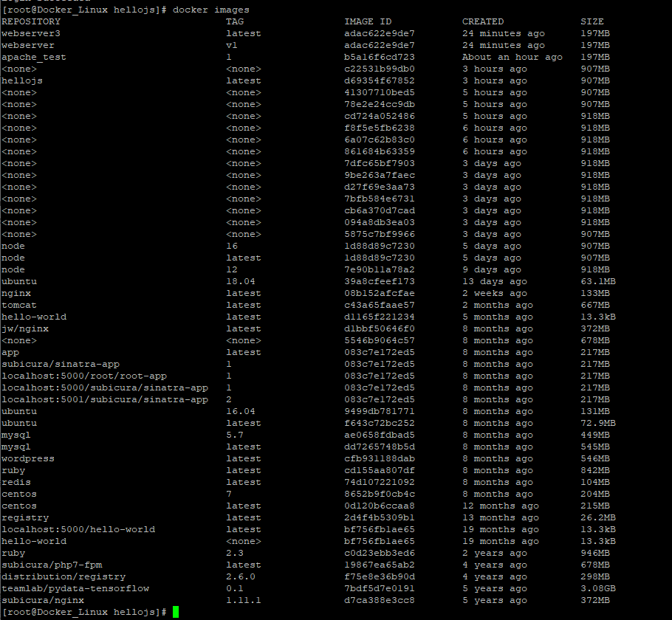672x620 pixels.
Task: Select repository 'subicura/php7-fpm'
Action: click(52, 565)
